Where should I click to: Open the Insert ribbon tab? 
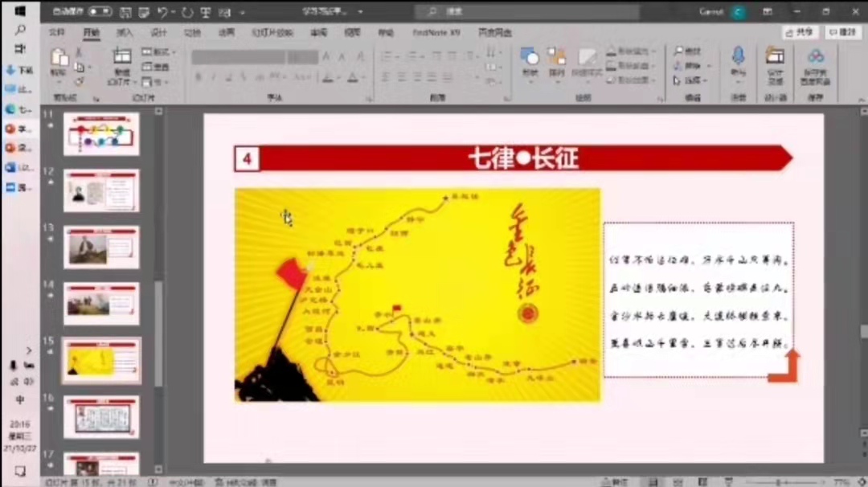pos(125,33)
